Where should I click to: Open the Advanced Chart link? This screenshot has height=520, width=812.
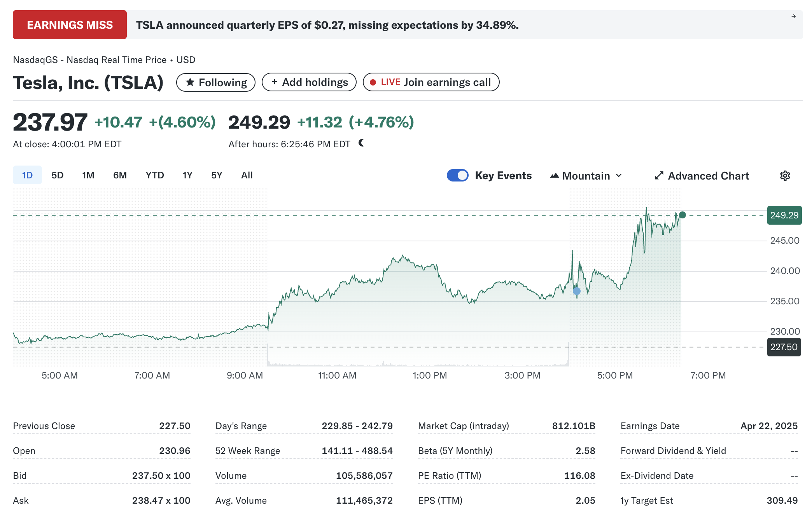tap(708, 176)
